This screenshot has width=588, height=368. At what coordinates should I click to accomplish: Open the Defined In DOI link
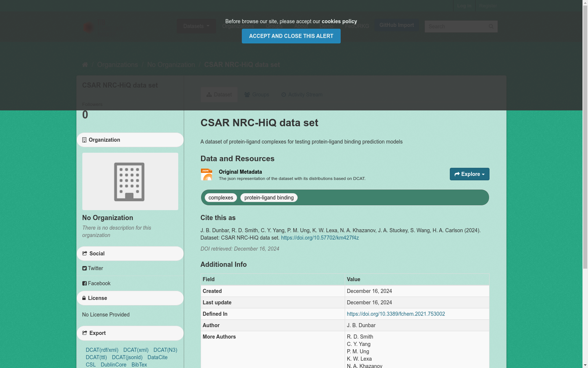[x=396, y=314]
